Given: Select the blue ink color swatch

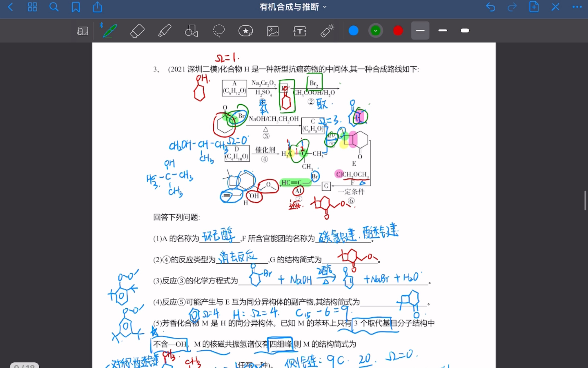Looking at the screenshot, I should (353, 30).
